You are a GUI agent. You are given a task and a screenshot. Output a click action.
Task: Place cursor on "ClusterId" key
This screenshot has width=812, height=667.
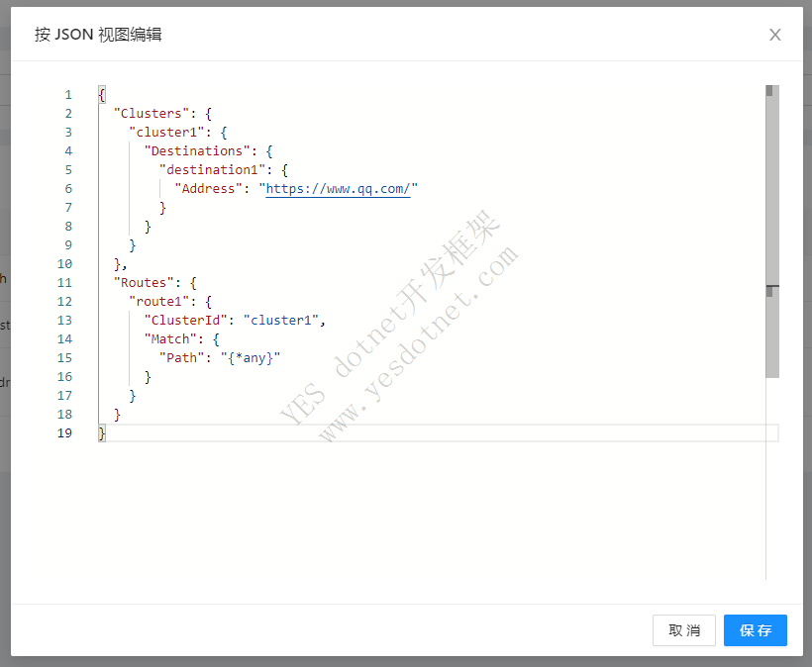[185, 321]
